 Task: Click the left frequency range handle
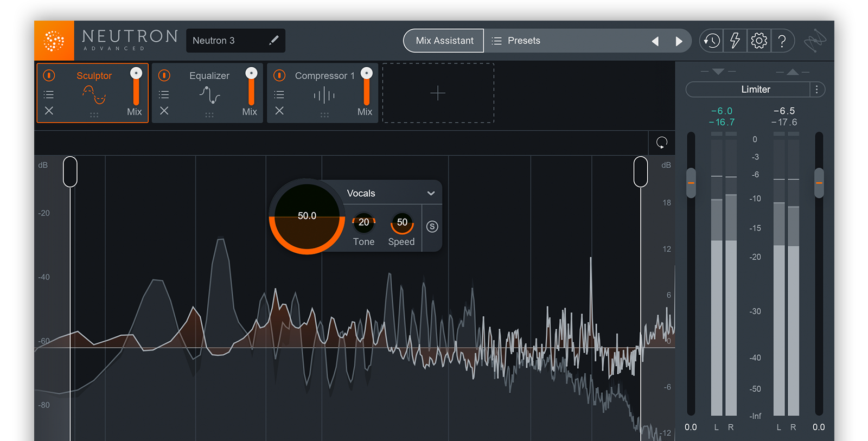(70, 172)
